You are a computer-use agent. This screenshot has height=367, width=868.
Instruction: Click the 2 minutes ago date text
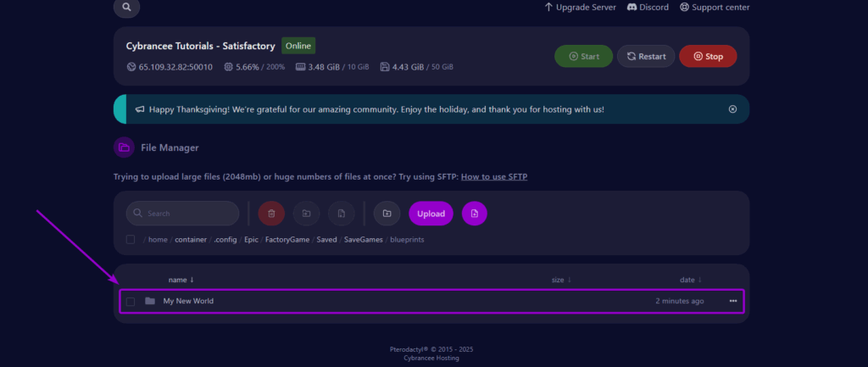click(680, 301)
